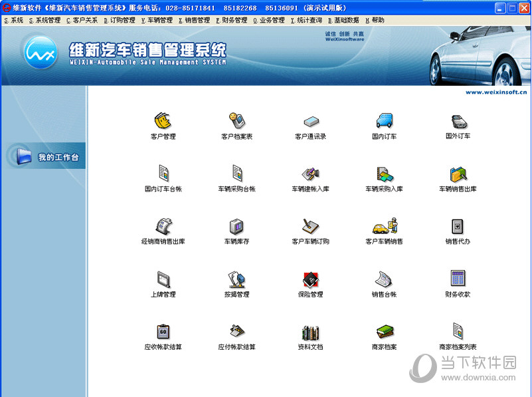This screenshot has height=397, width=532.
Task: Open the 国内订车台帐 document icon
Action: [x=163, y=173]
